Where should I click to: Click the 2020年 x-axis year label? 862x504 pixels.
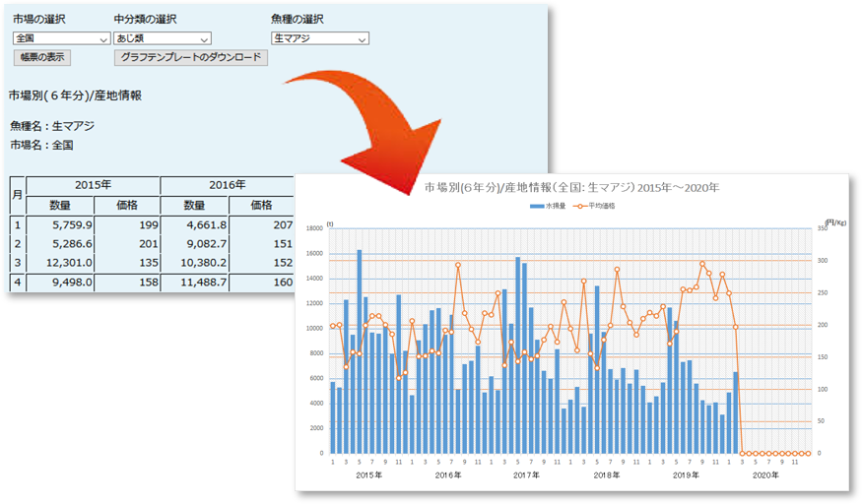pyautogui.click(x=765, y=474)
